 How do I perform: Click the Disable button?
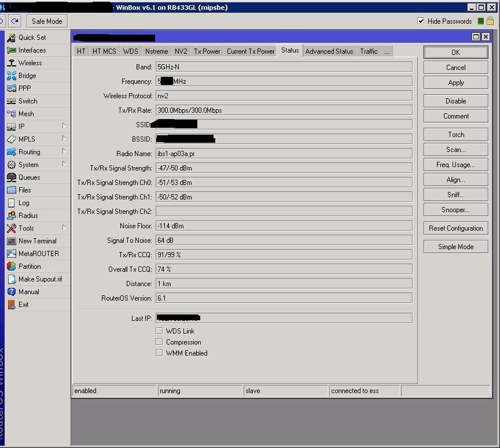[x=455, y=101]
